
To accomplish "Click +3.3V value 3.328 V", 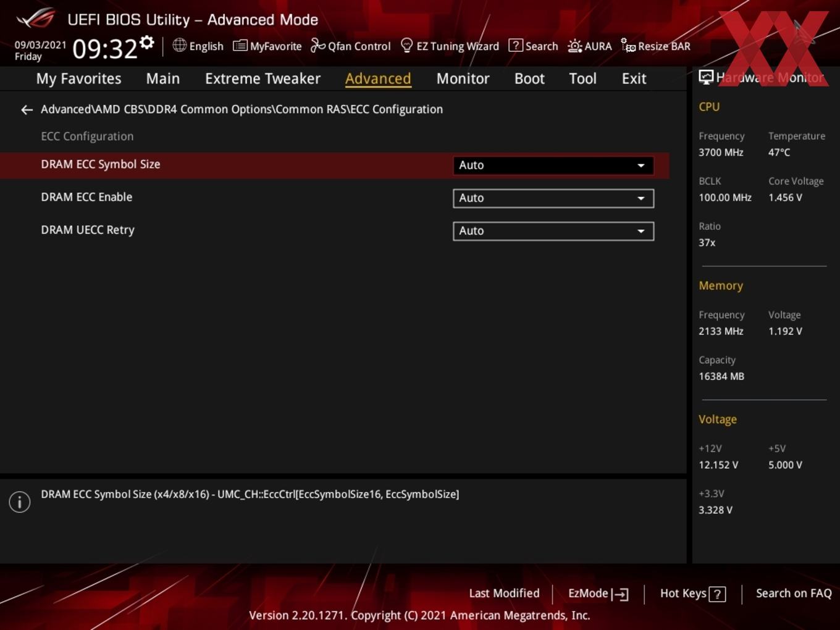I will [715, 510].
